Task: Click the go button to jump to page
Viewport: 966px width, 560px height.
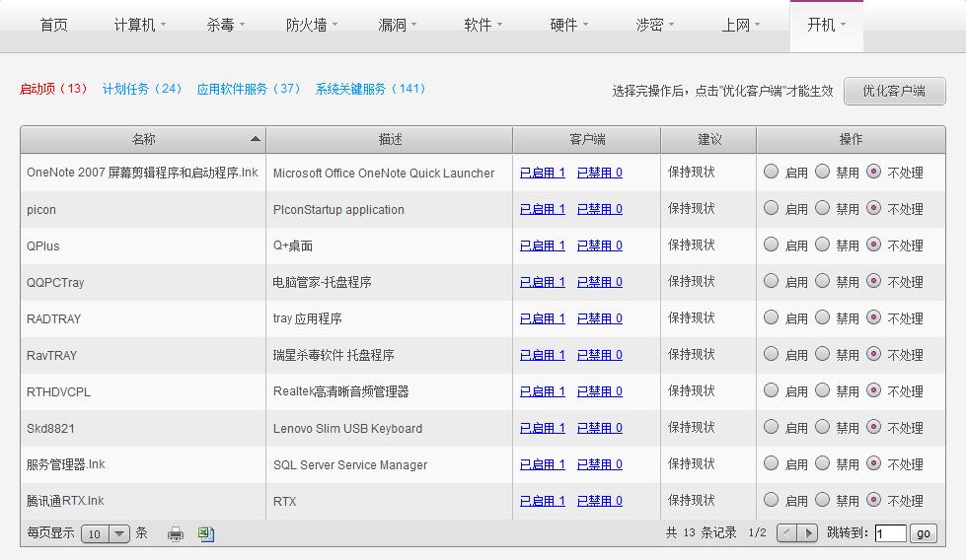Action: click(x=923, y=533)
